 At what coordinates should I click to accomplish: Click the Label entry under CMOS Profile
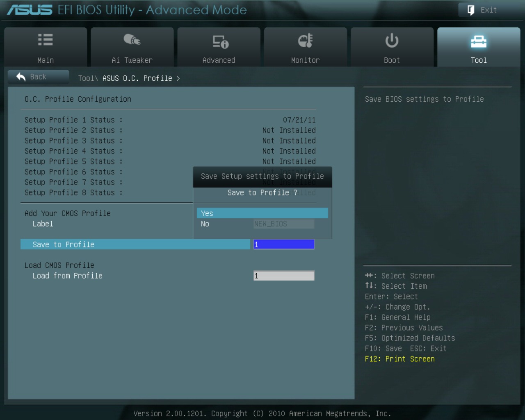[43, 224]
